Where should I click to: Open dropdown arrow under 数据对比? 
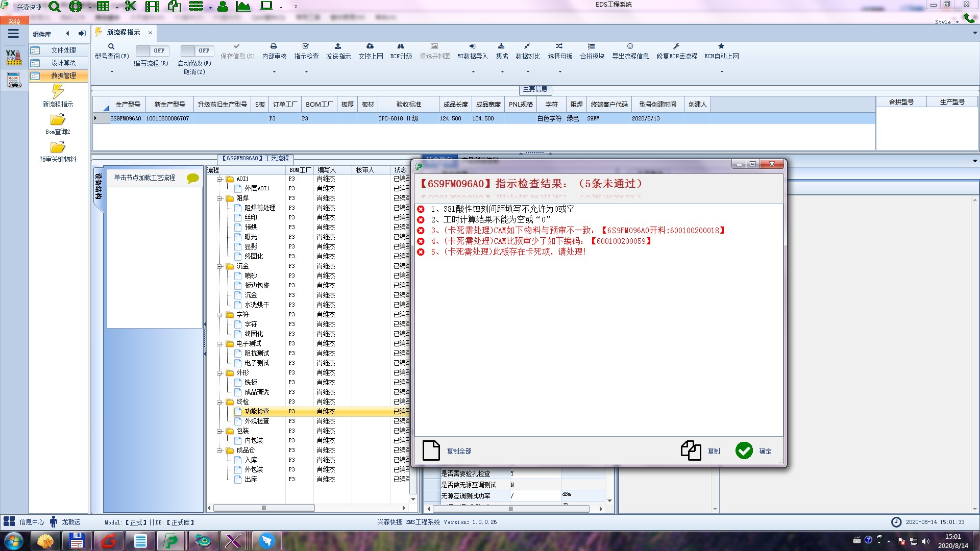click(x=528, y=72)
